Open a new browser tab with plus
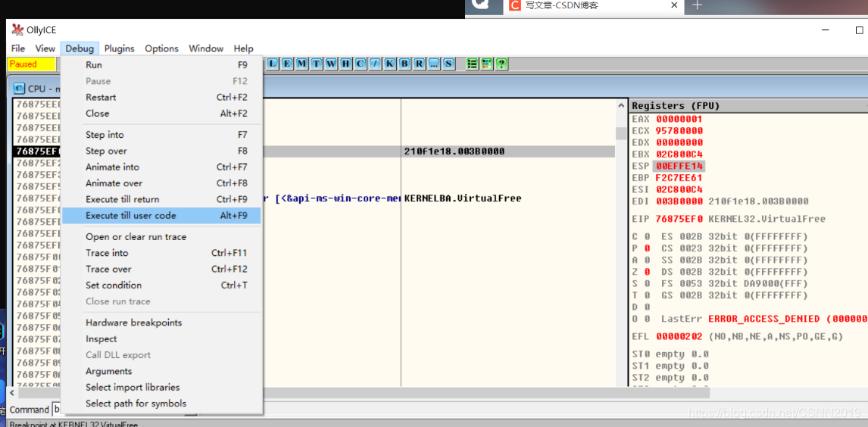 698,5
